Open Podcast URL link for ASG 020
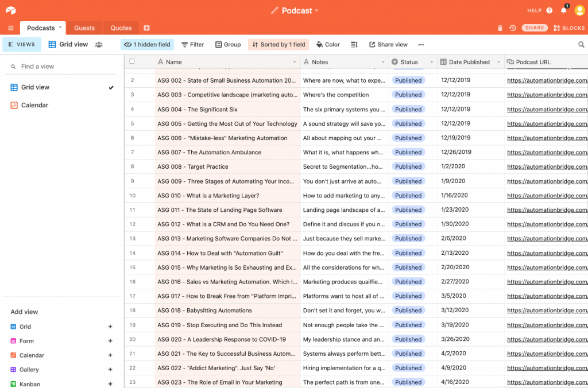Screen dimensions: 588x388 tap(547, 340)
